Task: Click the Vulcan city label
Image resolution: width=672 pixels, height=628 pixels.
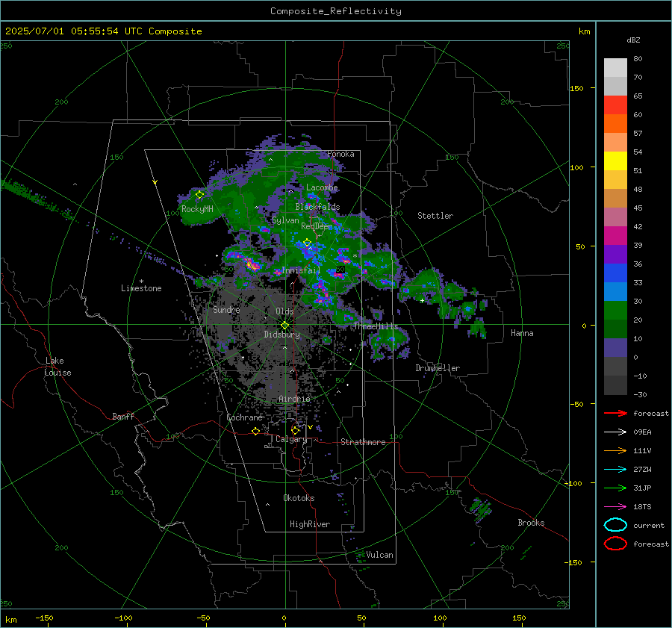Action: pyautogui.click(x=379, y=555)
